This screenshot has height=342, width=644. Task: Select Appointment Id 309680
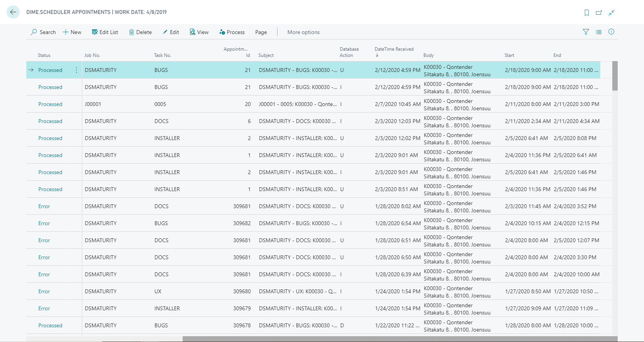(242, 291)
